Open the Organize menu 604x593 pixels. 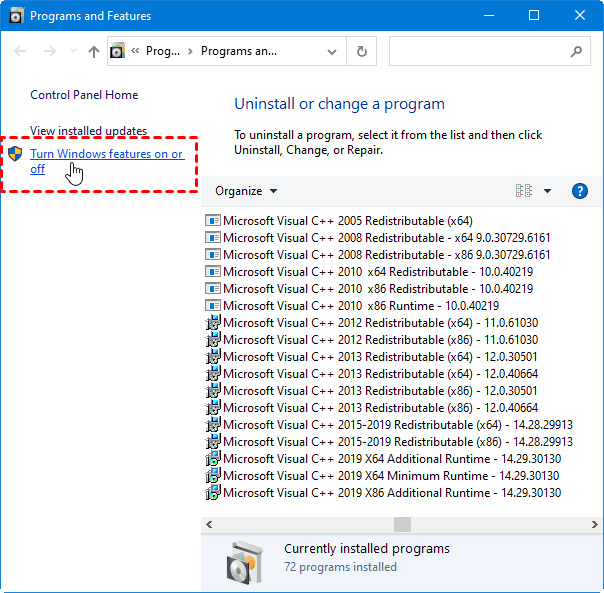[246, 191]
